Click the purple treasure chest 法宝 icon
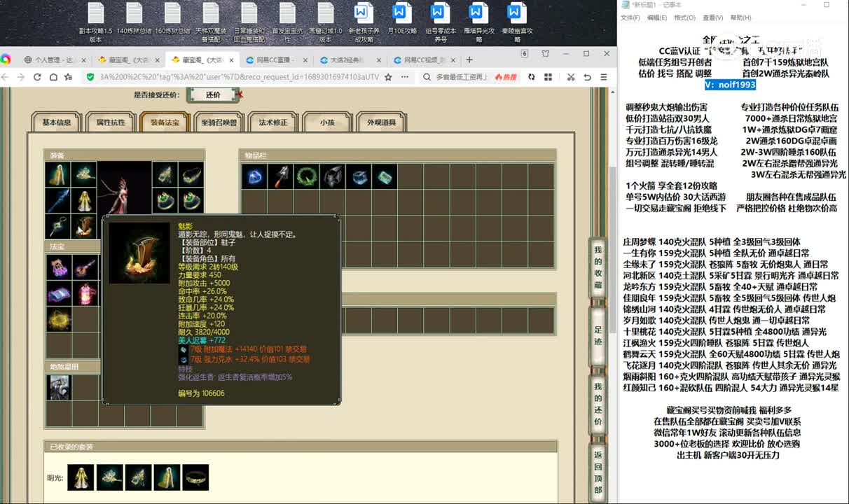 57,267
